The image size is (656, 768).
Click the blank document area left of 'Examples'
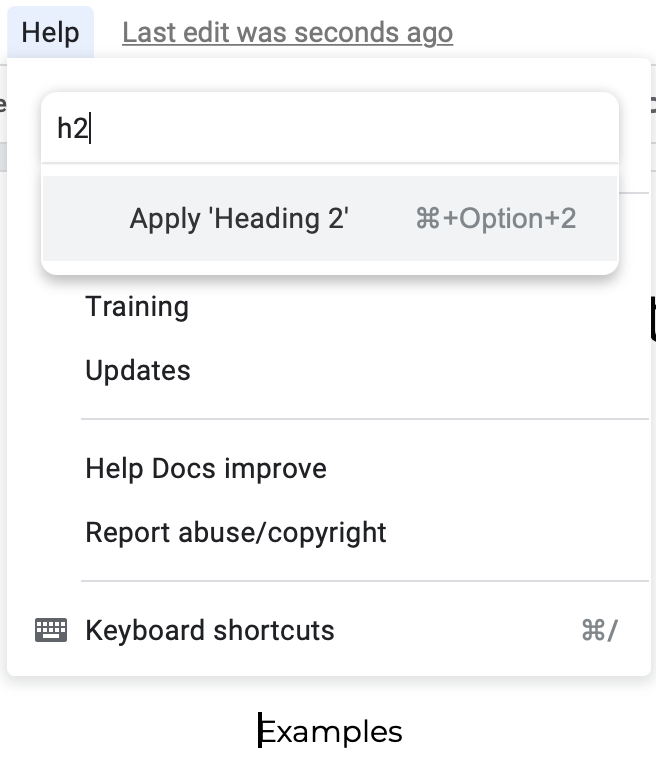(x=127, y=732)
